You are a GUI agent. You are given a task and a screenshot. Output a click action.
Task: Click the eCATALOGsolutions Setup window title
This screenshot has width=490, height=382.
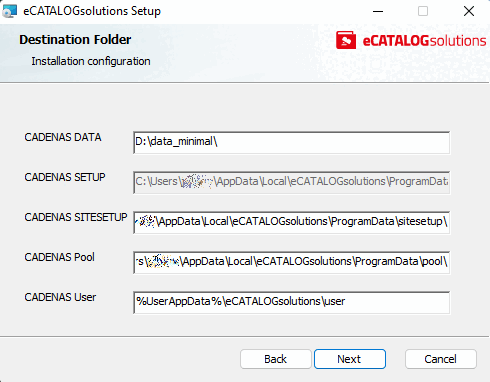[x=92, y=11]
